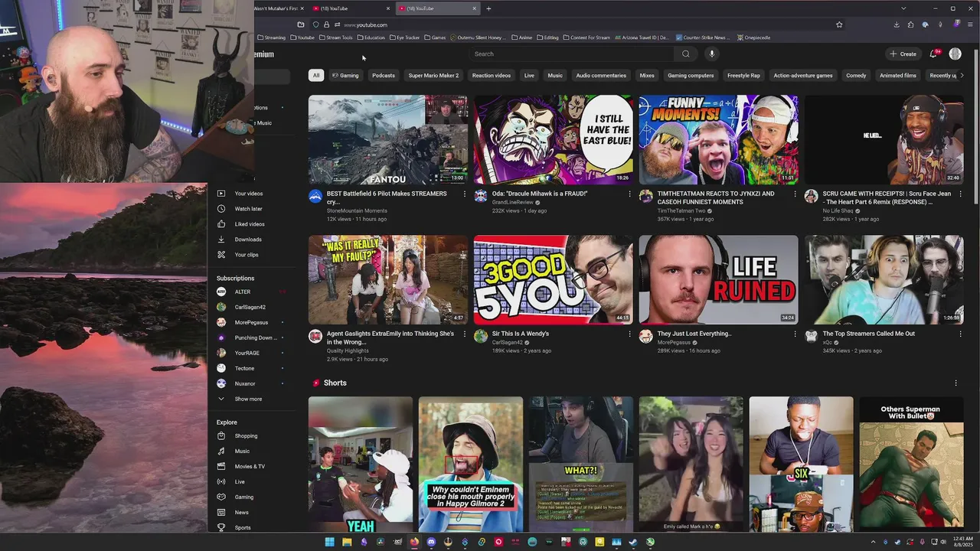Open Discord from the taskbar
980x551 pixels.
(431, 542)
